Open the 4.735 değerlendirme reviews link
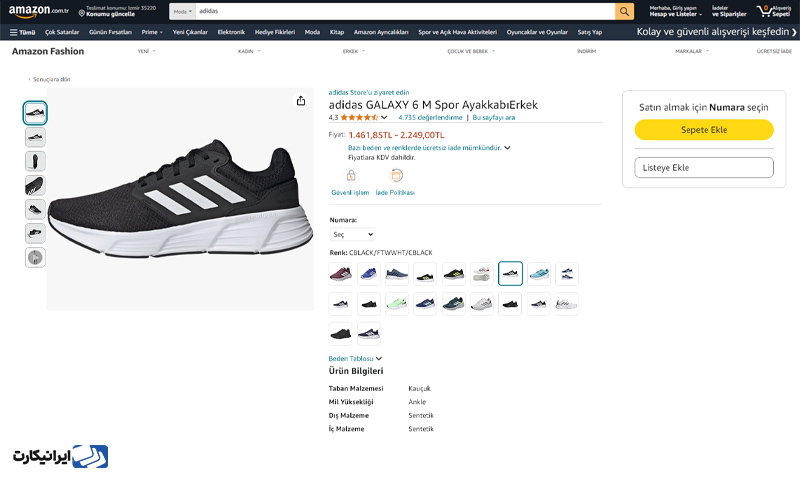This screenshot has width=800, height=477. [430, 117]
